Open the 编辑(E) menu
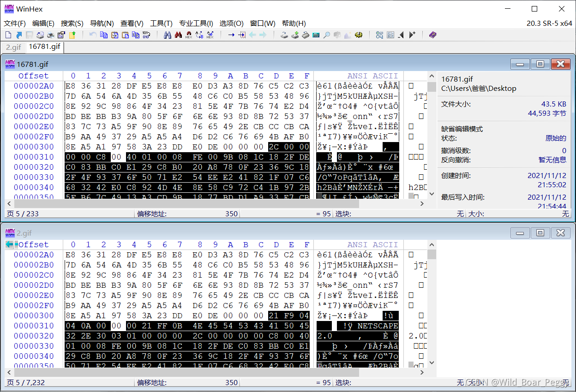 tap(43, 23)
